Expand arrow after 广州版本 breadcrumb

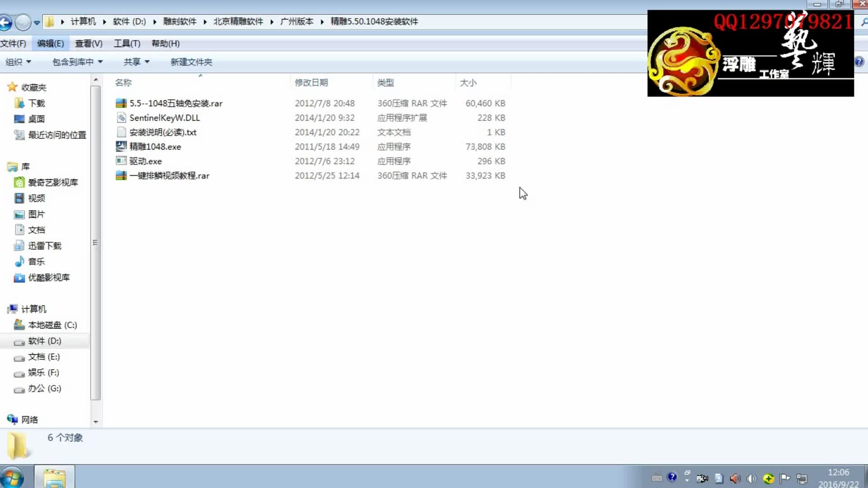[322, 22]
